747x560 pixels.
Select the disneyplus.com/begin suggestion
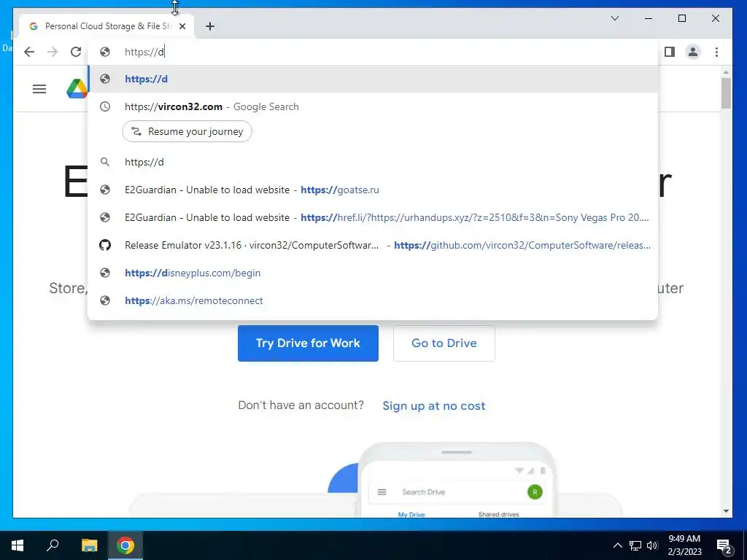click(x=373, y=273)
